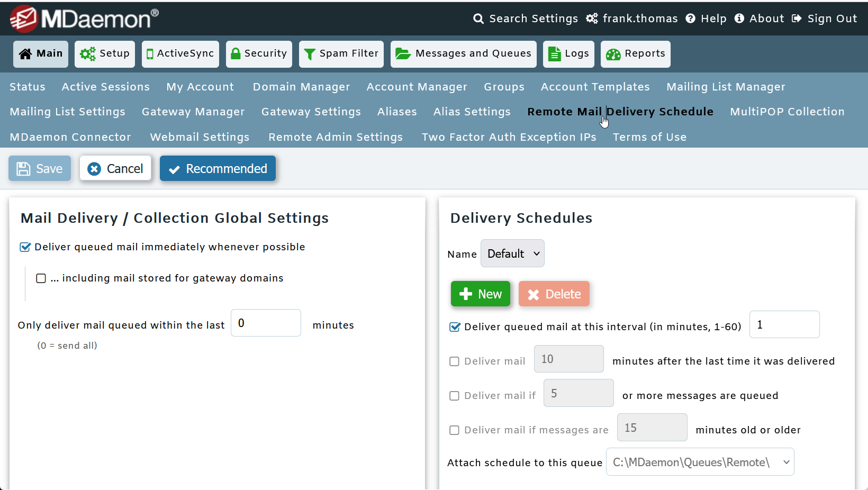Enable Deliver mail if messages are old
Image resolution: width=868 pixels, height=490 pixels.
point(454,430)
